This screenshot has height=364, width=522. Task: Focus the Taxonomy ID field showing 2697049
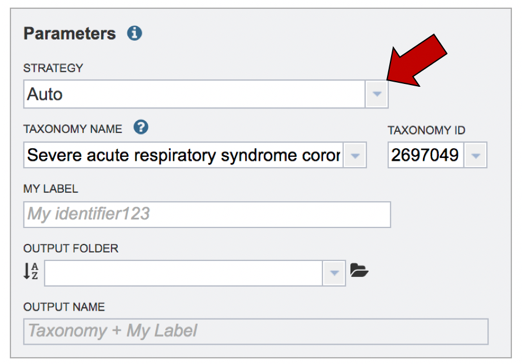[426, 155]
